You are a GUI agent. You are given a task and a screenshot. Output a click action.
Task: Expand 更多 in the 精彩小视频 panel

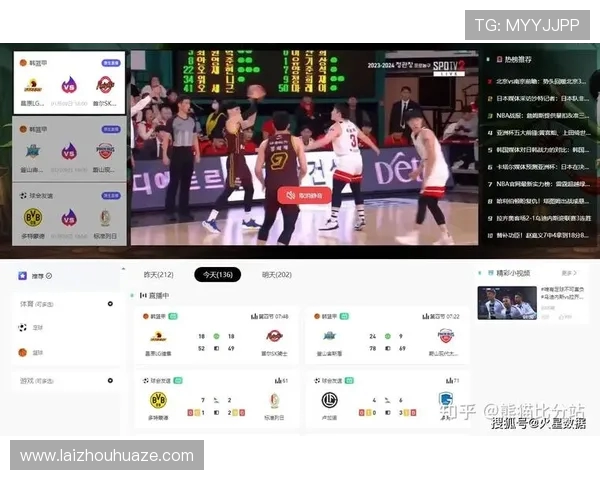click(568, 272)
